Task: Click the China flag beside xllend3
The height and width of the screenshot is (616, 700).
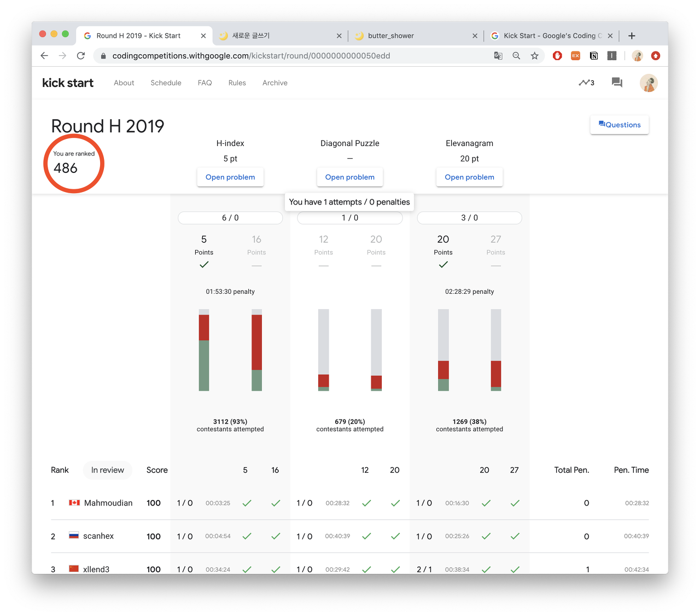Action: point(74,569)
